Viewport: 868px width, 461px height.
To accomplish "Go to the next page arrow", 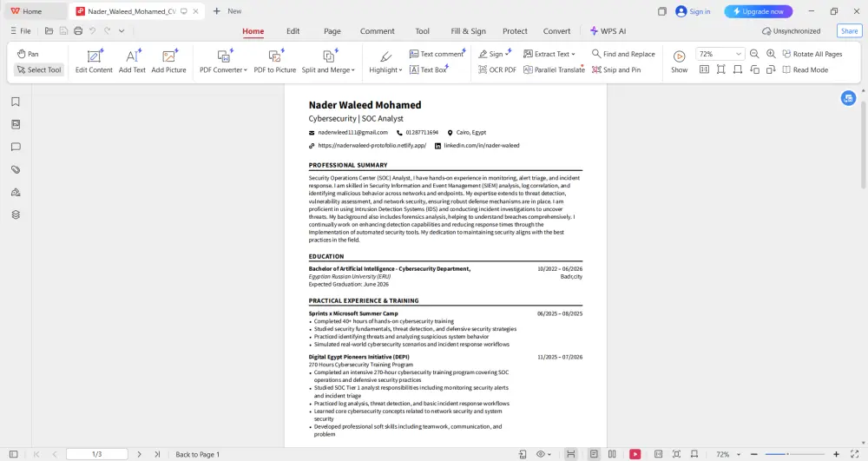I will tap(139, 454).
